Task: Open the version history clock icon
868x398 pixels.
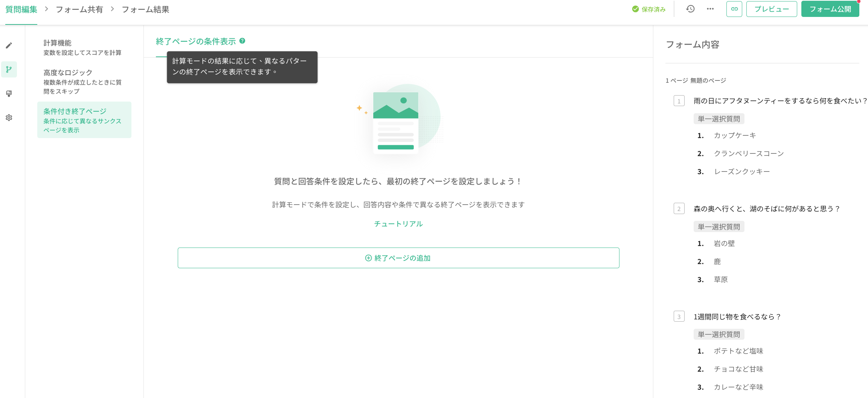Action: coord(690,9)
